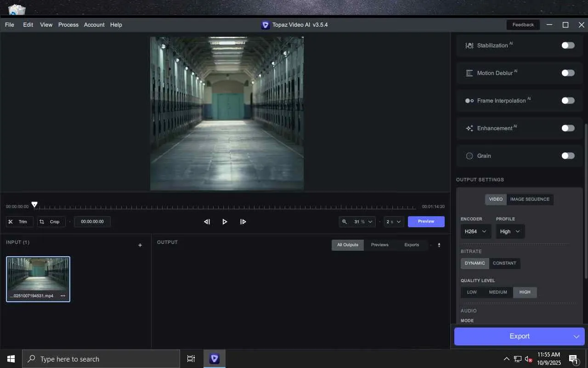Image resolution: width=588 pixels, height=368 pixels.
Task: Step forward one frame
Action: [x=243, y=222]
